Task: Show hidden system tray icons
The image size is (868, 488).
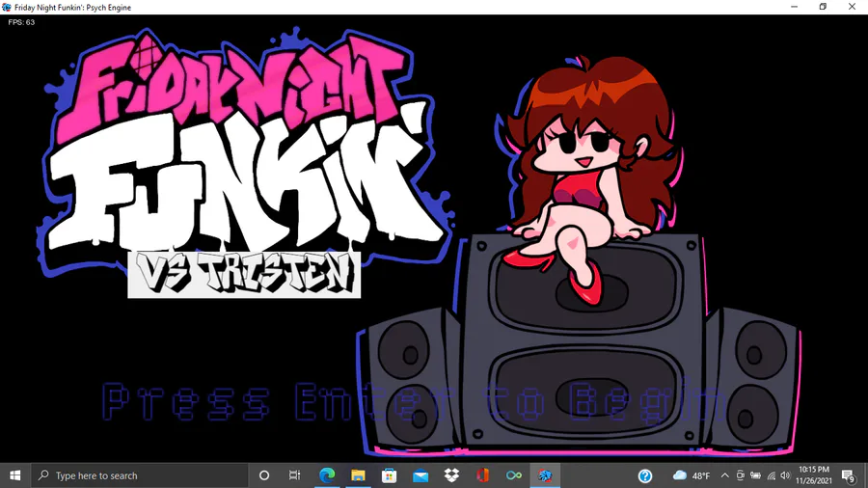Action: [724, 475]
